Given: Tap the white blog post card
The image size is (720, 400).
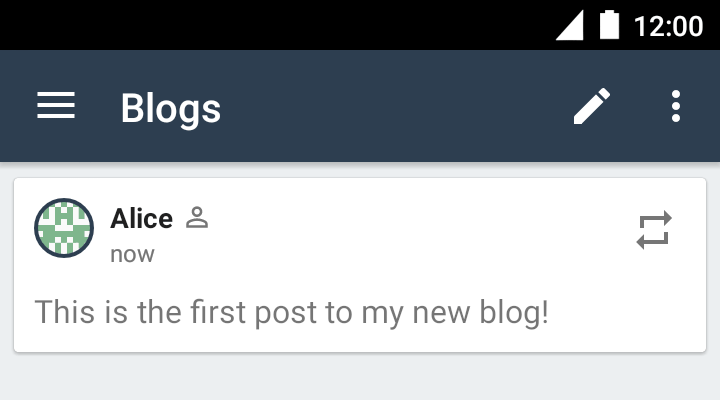Looking at the screenshot, I should click(360, 265).
